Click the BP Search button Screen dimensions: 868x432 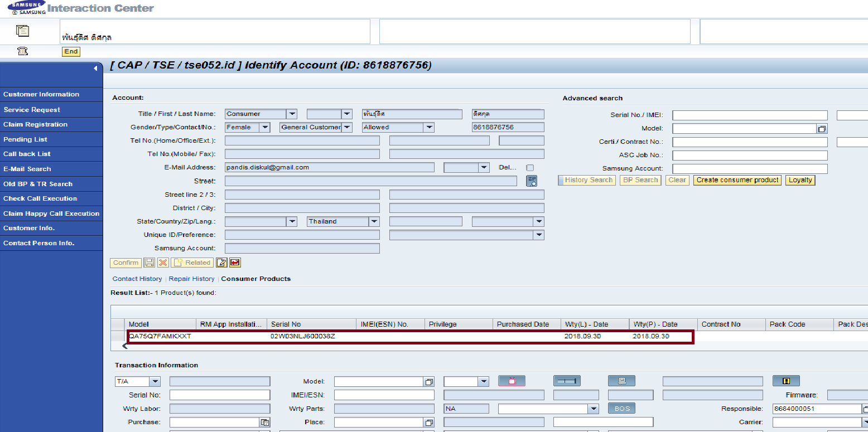(x=640, y=180)
